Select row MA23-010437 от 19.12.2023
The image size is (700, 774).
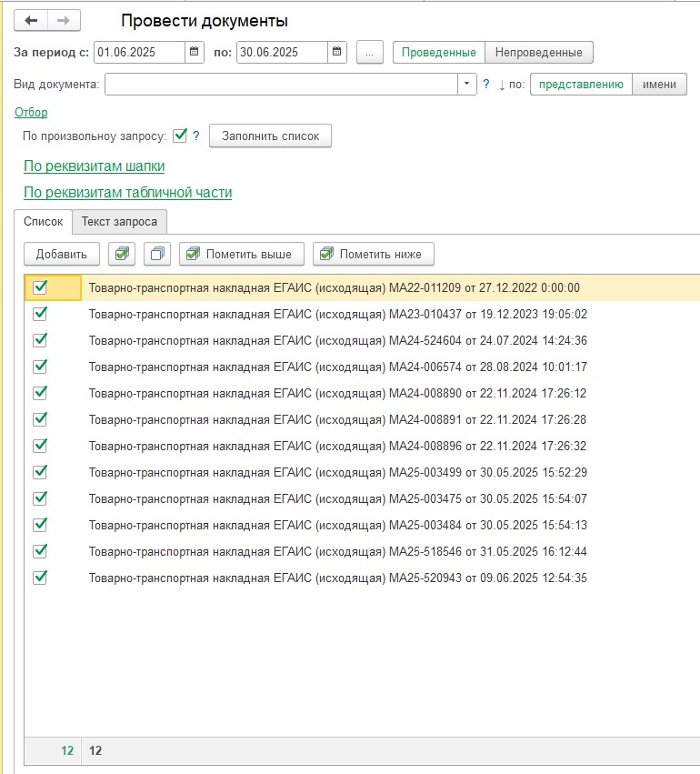[x=362, y=314]
